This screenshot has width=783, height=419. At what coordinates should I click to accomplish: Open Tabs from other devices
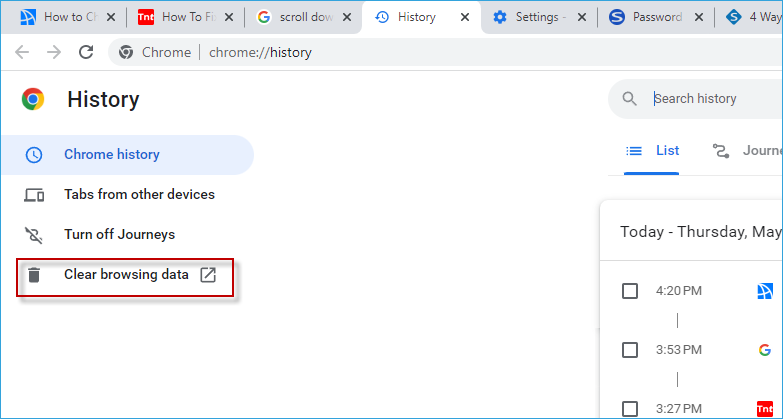pyautogui.click(x=127, y=195)
